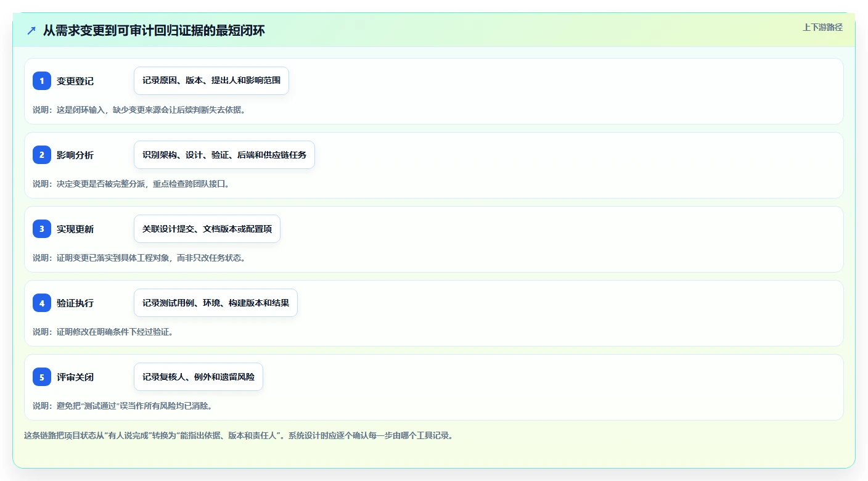This screenshot has height=481, width=868.
Task: Click the arrow icon beside the title
Action: pyautogui.click(x=31, y=30)
